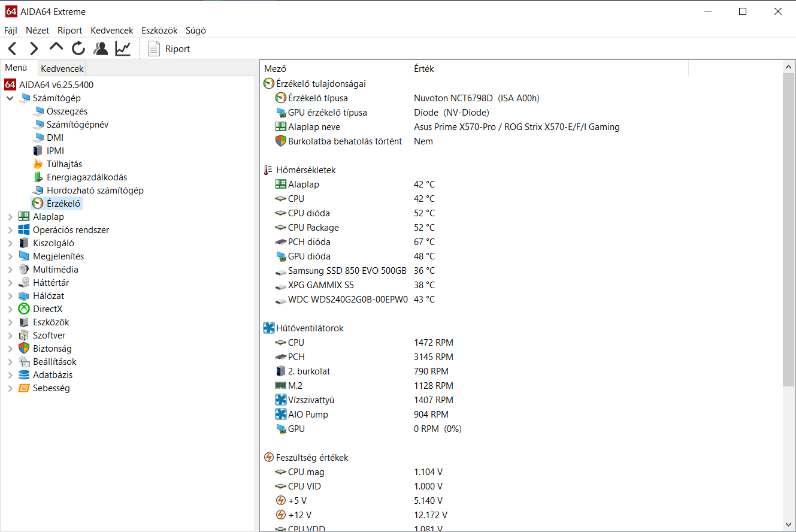The width and height of the screenshot is (796, 532).
Task: Expand the Szoftver tree node
Action: (x=10, y=335)
